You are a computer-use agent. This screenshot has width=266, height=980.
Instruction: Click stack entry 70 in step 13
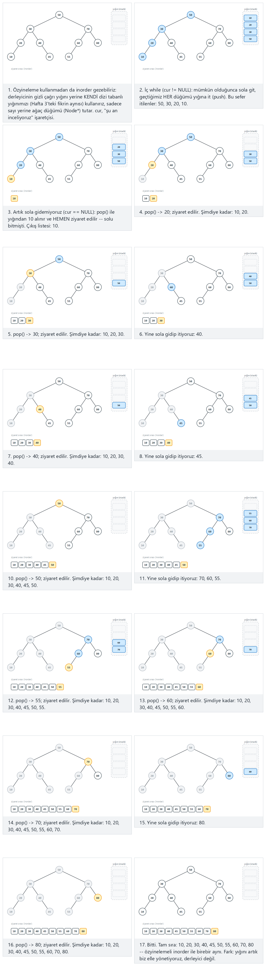pos(250,650)
